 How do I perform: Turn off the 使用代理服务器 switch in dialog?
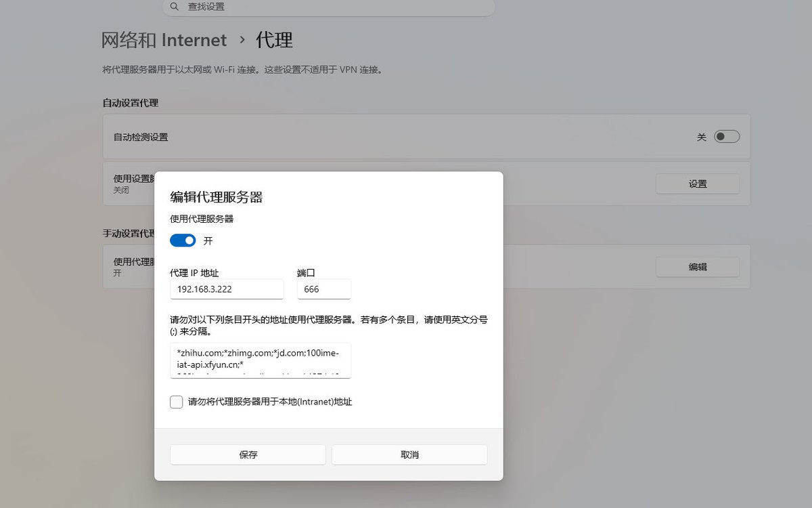coord(183,240)
